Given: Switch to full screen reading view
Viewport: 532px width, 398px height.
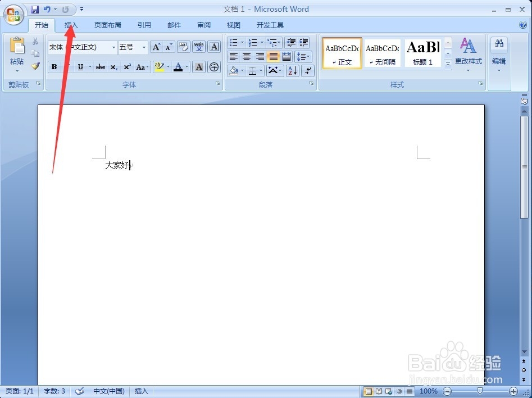Looking at the screenshot, I should 379,392.
